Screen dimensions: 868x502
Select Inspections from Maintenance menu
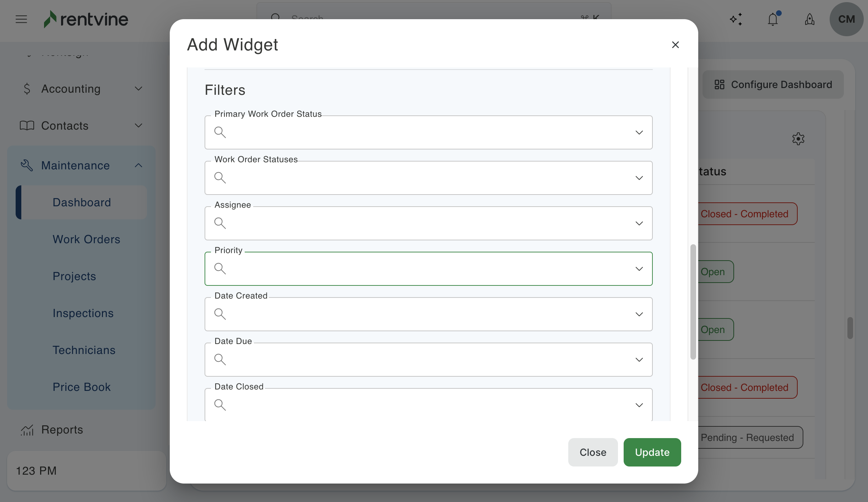pos(83,313)
